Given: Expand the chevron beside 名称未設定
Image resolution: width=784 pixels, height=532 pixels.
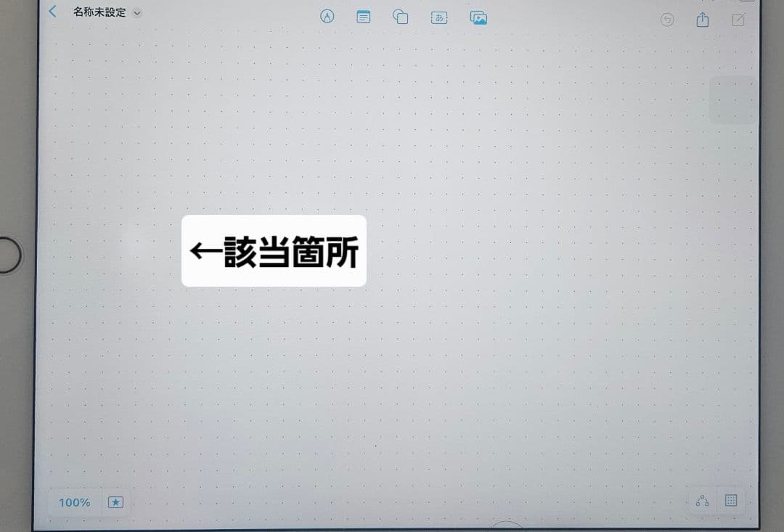Looking at the screenshot, I should (x=137, y=13).
